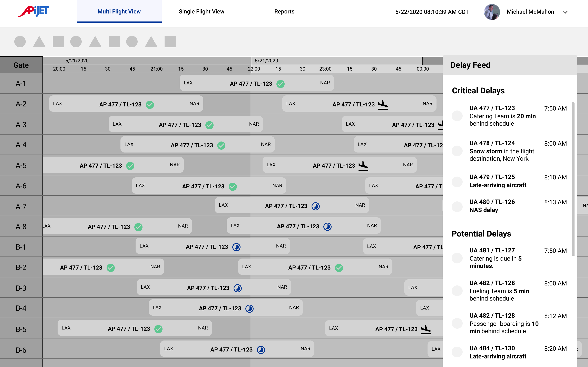Open the Reports tab
Image resolution: width=588 pixels, height=367 pixels.
point(284,11)
